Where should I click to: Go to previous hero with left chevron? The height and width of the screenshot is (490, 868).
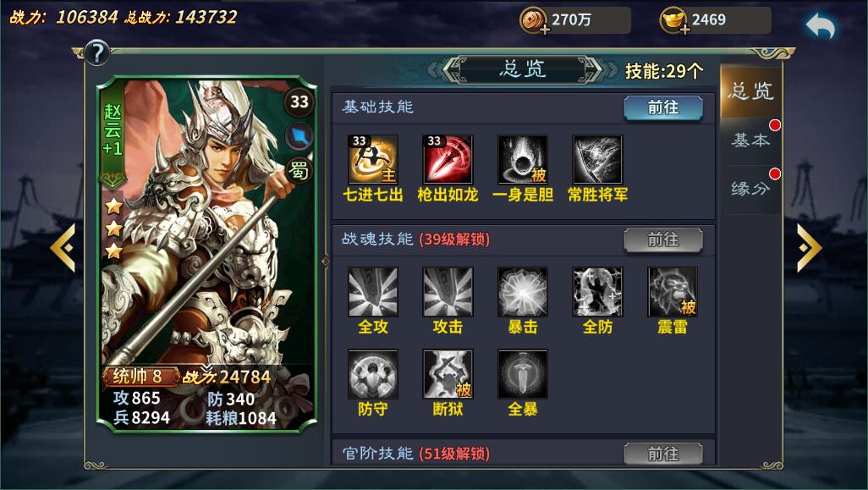pyautogui.click(x=63, y=247)
